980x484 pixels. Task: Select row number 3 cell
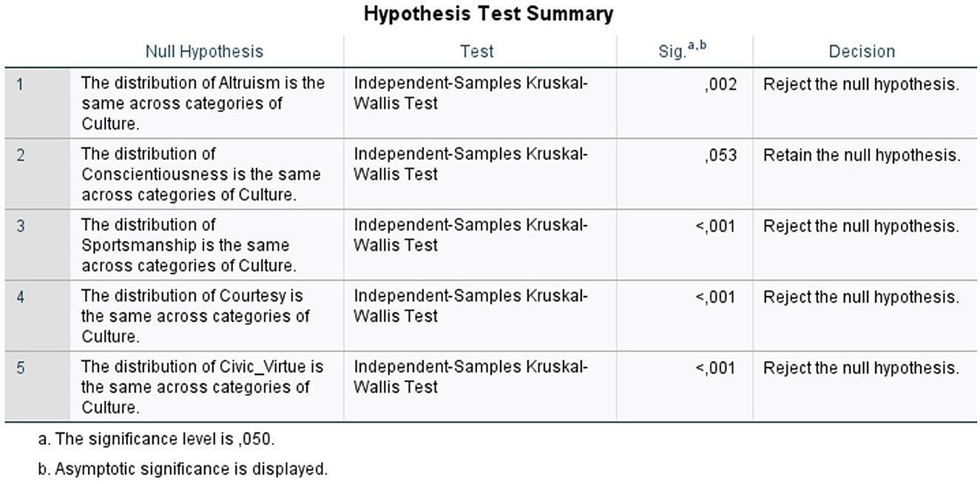click(38, 245)
